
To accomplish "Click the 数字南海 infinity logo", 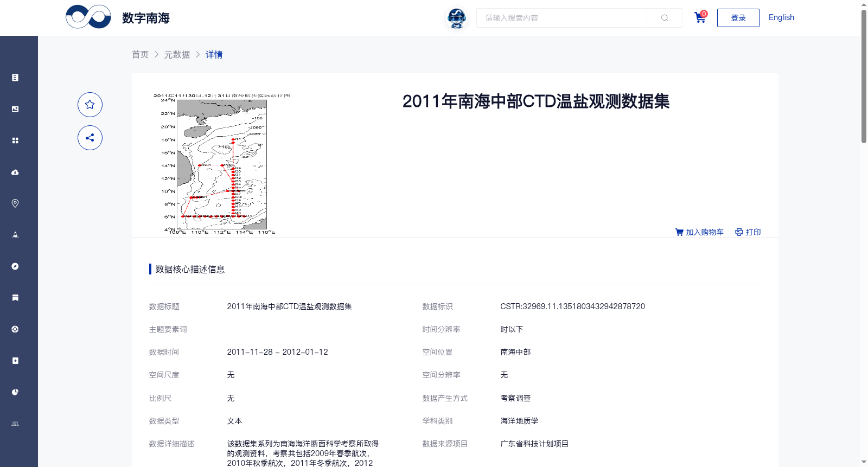I will (x=88, y=17).
